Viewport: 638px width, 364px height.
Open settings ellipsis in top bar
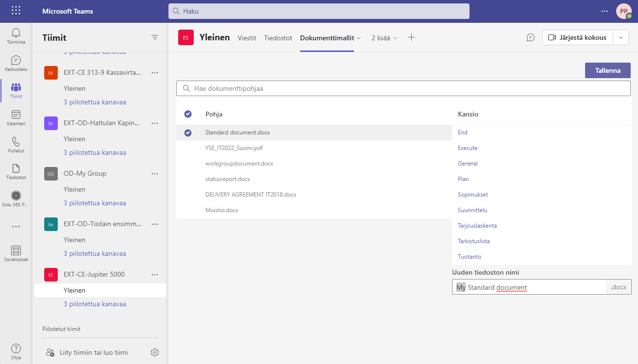tap(604, 11)
